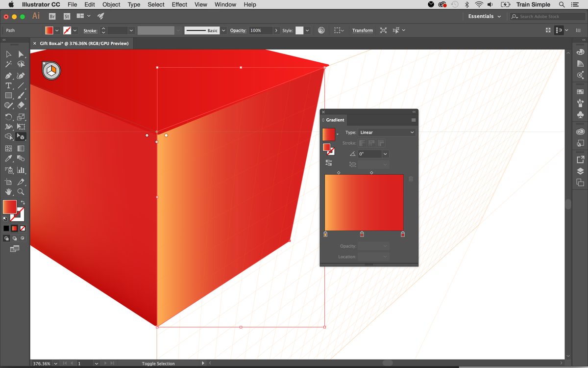
Task: Select the Rotate tool
Action: pyautogui.click(x=9, y=117)
